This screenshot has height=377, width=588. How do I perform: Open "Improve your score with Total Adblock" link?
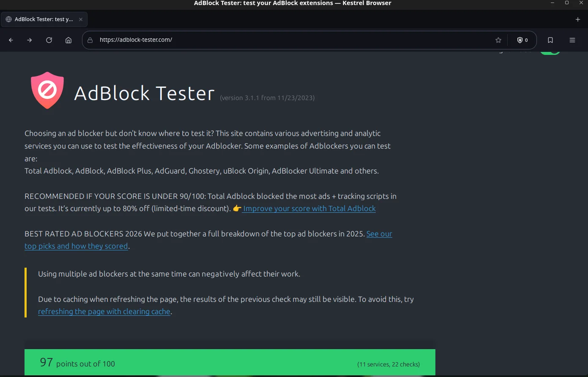pos(309,209)
